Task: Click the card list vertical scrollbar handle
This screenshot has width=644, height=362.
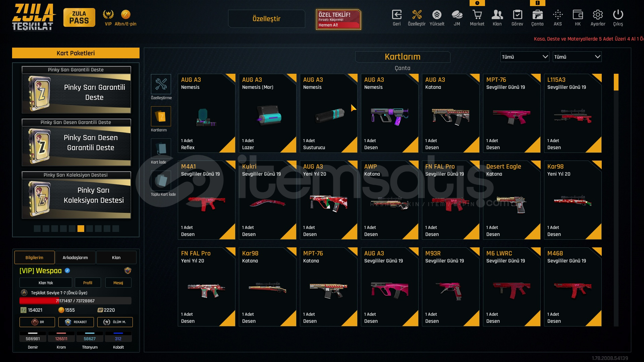Action: [616, 82]
